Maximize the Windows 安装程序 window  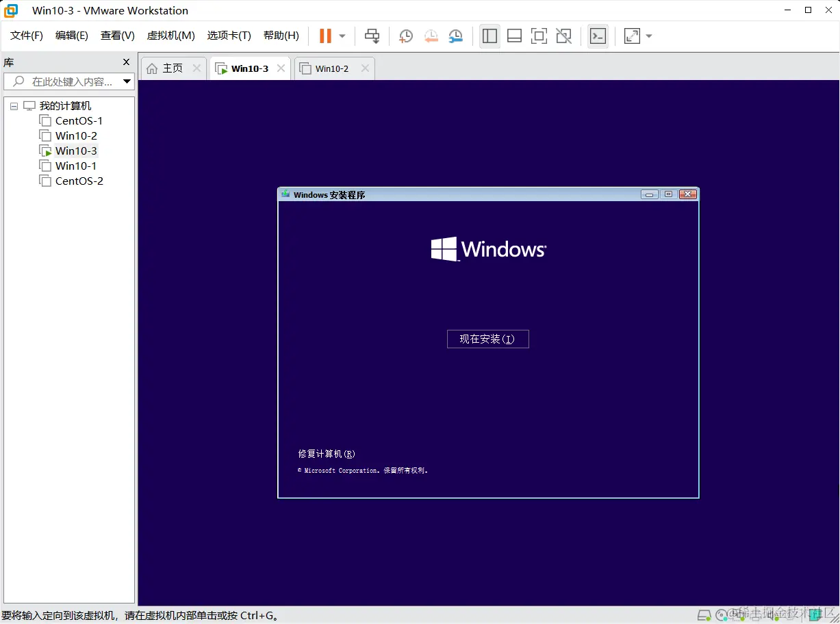pyautogui.click(x=669, y=194)
